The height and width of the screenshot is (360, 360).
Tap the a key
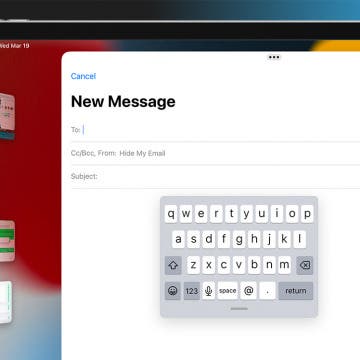(x=179, y=239)
